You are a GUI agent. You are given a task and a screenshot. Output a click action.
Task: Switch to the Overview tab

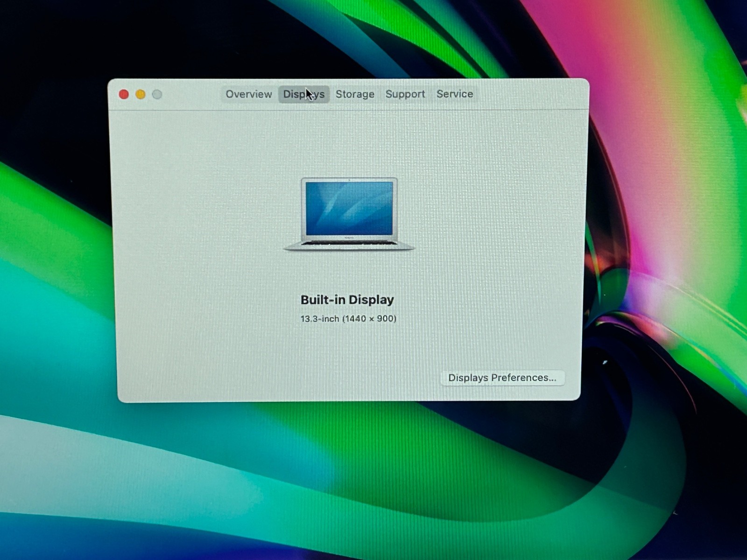point(248,94)
